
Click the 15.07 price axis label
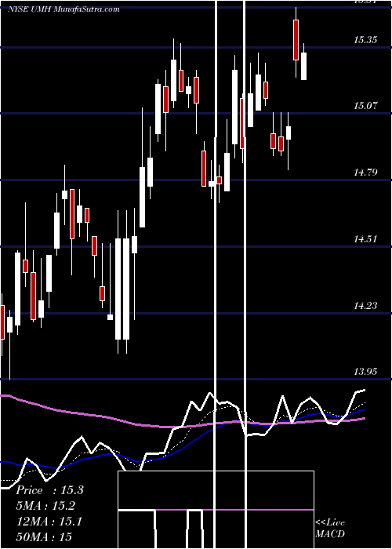pyautogui.click(x=365, y=105)
